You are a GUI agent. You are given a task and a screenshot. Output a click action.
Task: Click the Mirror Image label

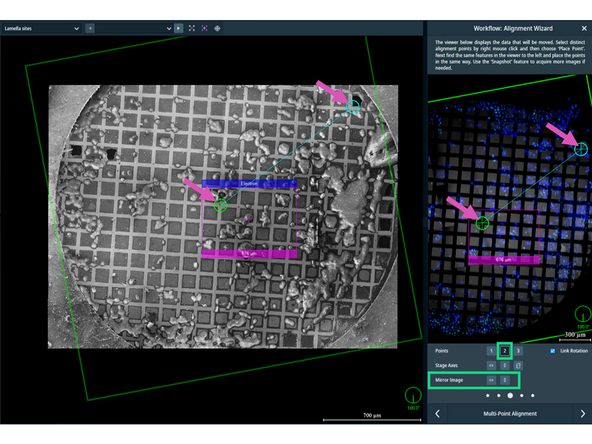coord(449,380)
